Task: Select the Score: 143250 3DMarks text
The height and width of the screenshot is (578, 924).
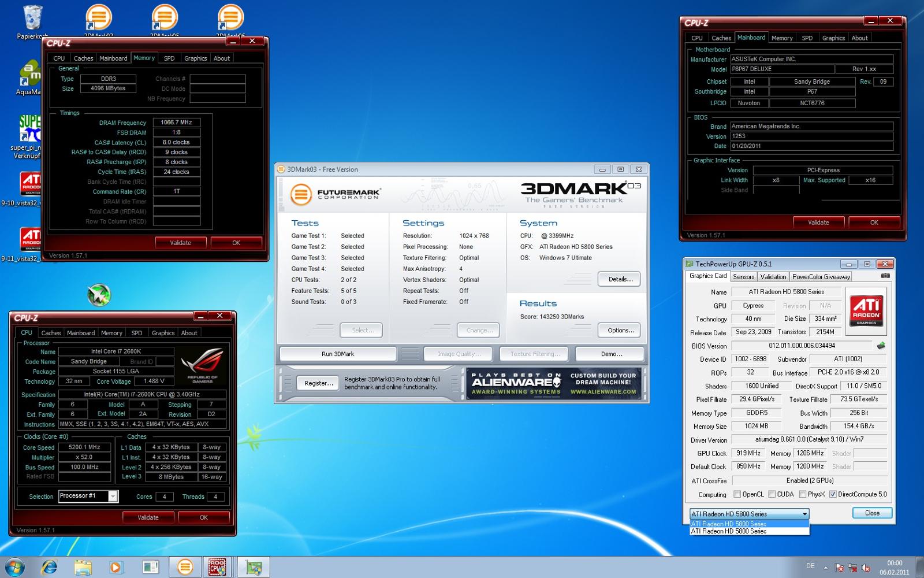Action: click(552, 317)
